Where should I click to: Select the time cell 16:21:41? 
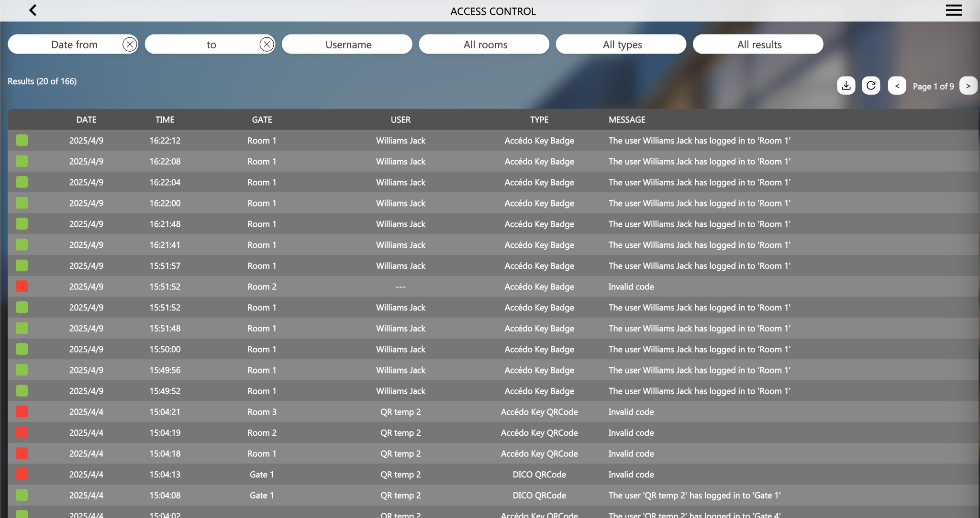click(x=165, y=245)
